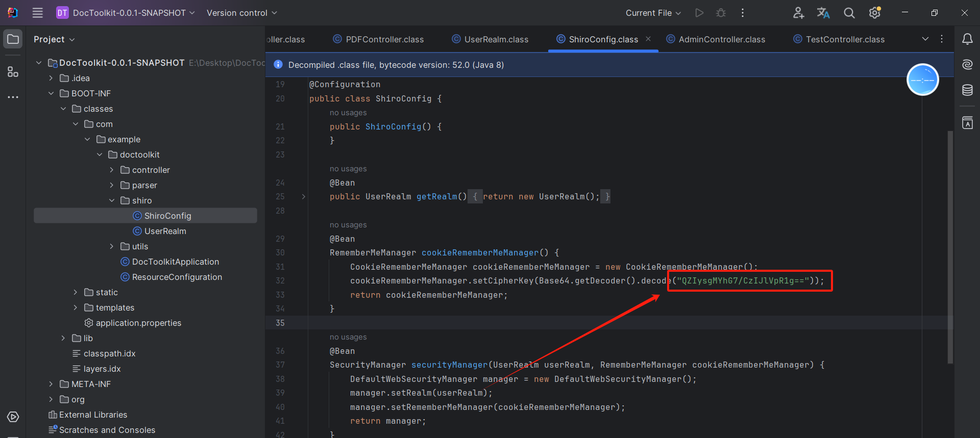Open the Services tool window icon
980x438 pixels.
13,417
